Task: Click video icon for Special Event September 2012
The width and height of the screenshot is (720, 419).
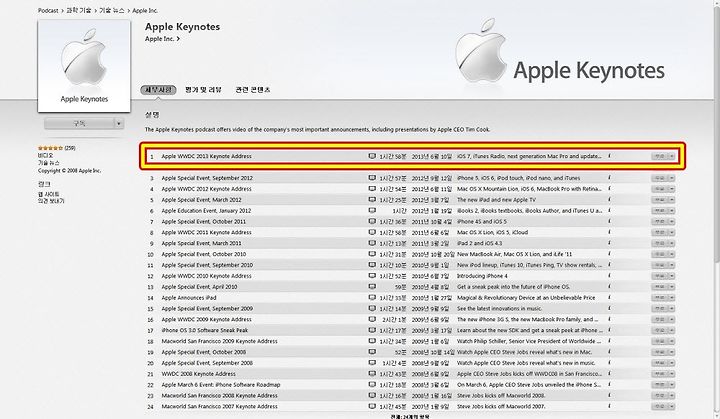Action: (x=372, y=178)
